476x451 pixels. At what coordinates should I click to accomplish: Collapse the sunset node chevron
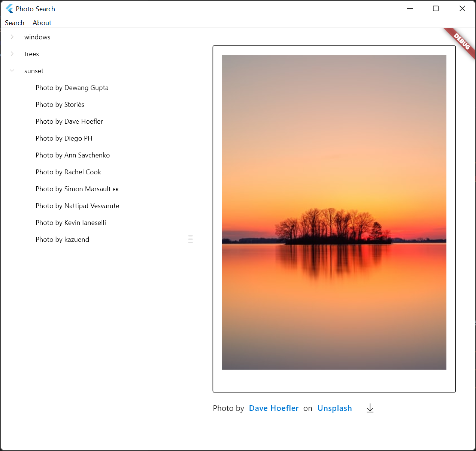point(12,70)
